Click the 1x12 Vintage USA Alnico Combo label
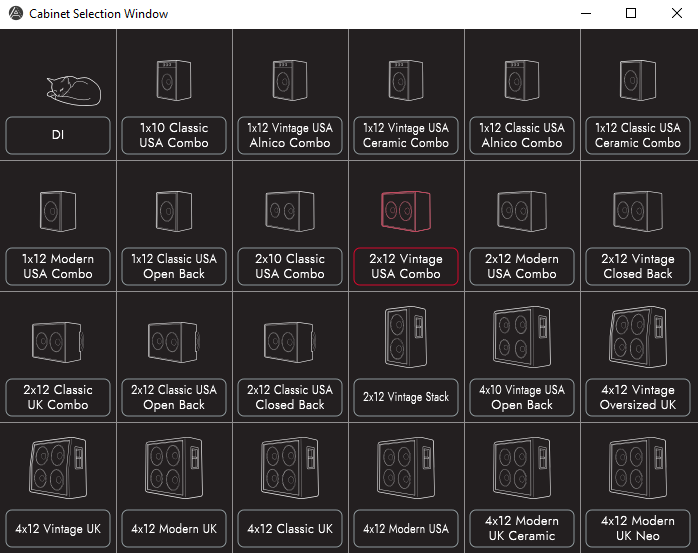 click(x=290, y=135)
